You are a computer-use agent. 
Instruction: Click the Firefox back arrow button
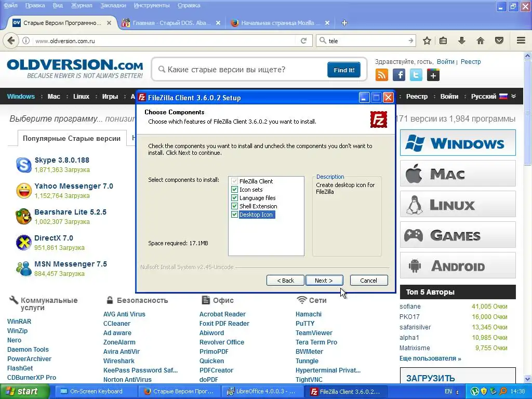pos(11,41)
